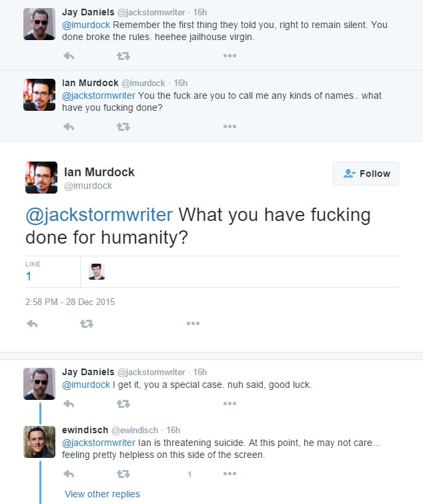423x504 pixels.
Task: Open more options under main tweet timestamp
Action: click(x=193, y=323)
